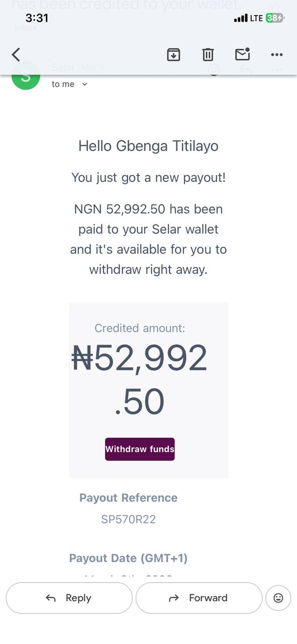Tap the Withdraw funds button
Image resolution: width=297 pixels, height=644 pixels.
(140, 449)
